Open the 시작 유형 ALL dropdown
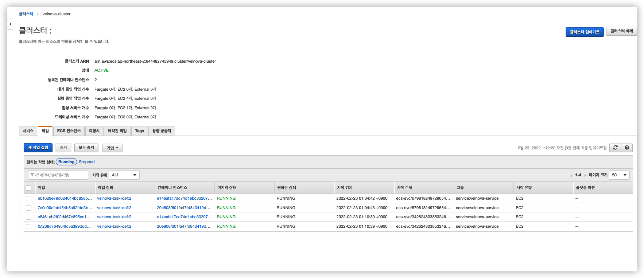This screenshot has height=278, width=644. pos(124,175)
